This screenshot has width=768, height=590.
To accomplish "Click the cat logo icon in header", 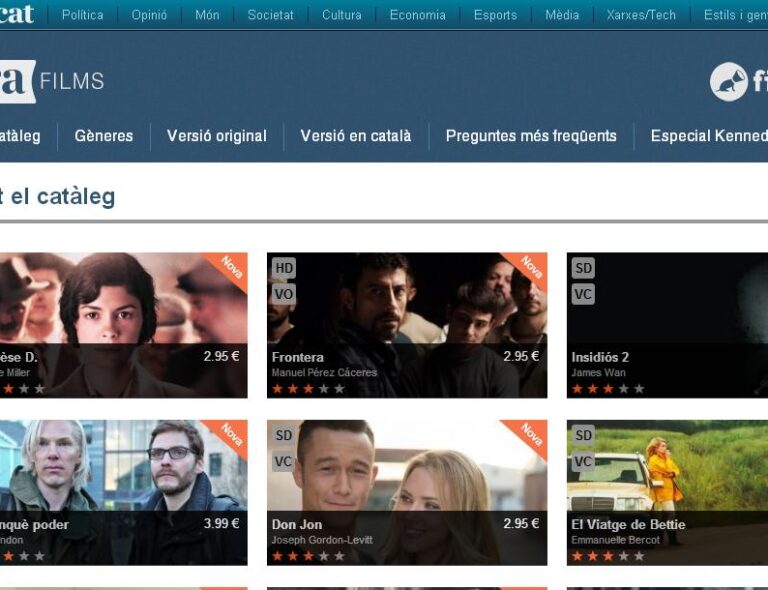I will pyautogui.click(x=729, y=82).
